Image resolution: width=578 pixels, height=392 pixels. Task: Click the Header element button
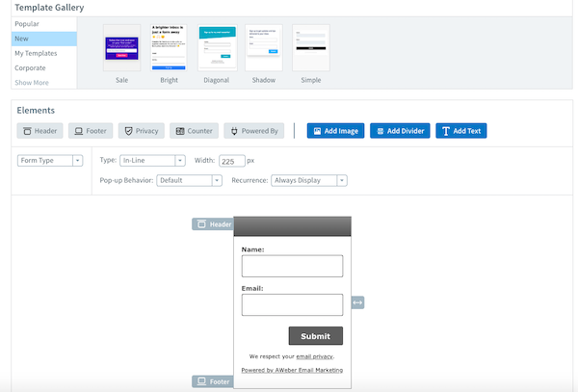point(39,130)
